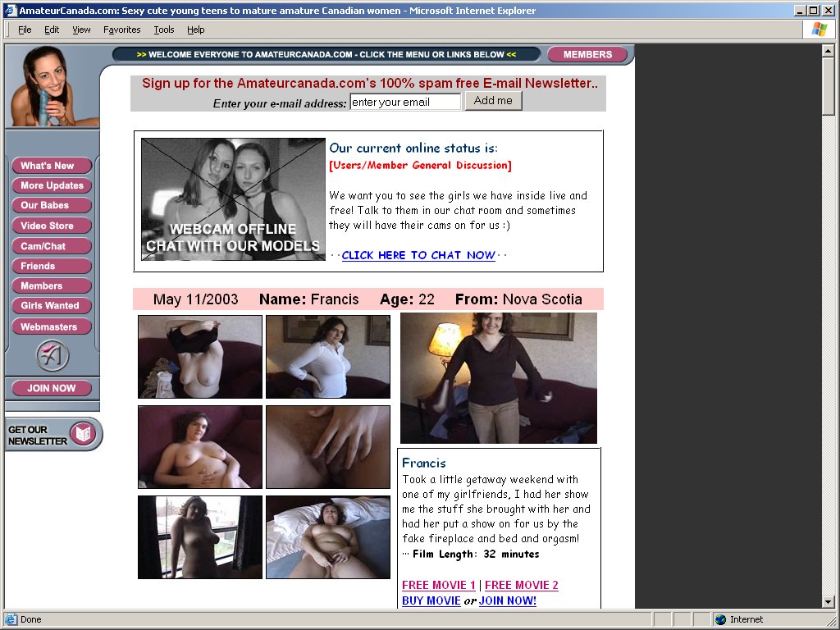Click the vertical scrollbar up arrow
840x630 pixels.
pos(829,52)
